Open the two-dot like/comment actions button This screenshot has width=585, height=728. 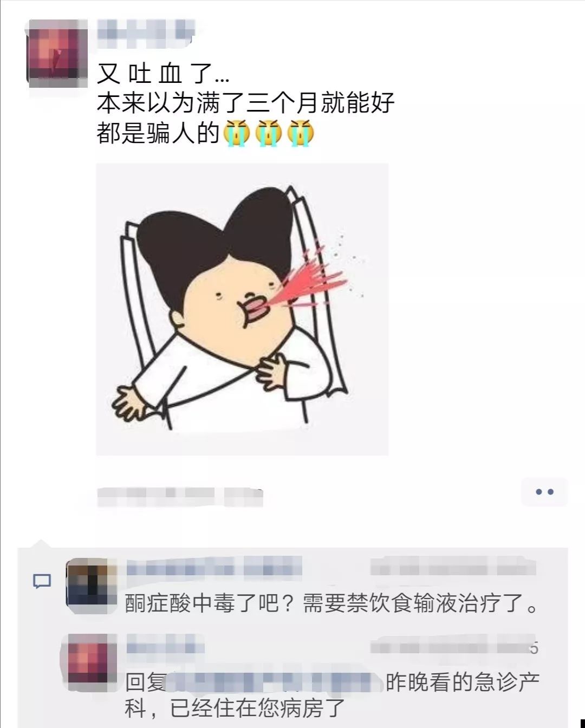pyautogui.click(x=544, y=492)
